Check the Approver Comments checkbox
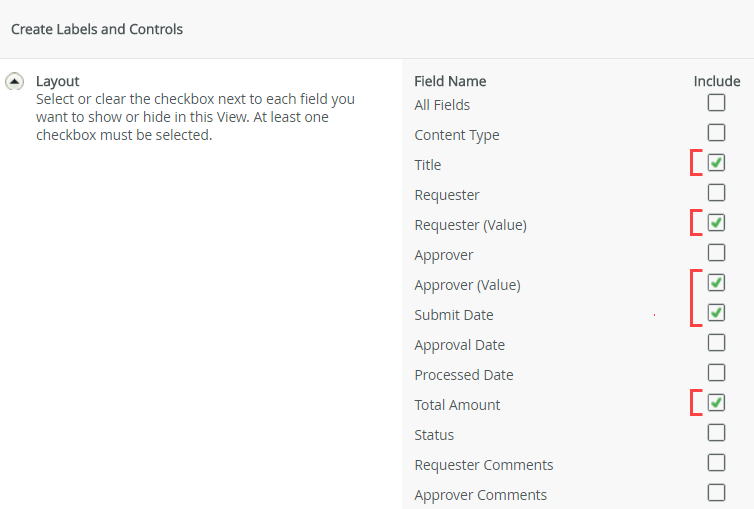Screen dimensions: 754x509 (x=716, y=492)
